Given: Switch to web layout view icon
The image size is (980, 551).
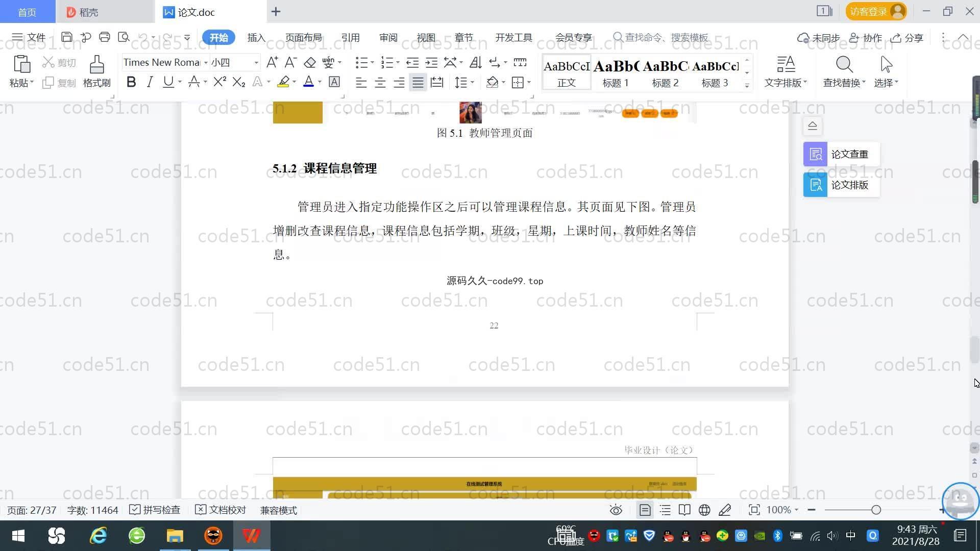Looking at the screenshot, I should (x=704, y=510).
